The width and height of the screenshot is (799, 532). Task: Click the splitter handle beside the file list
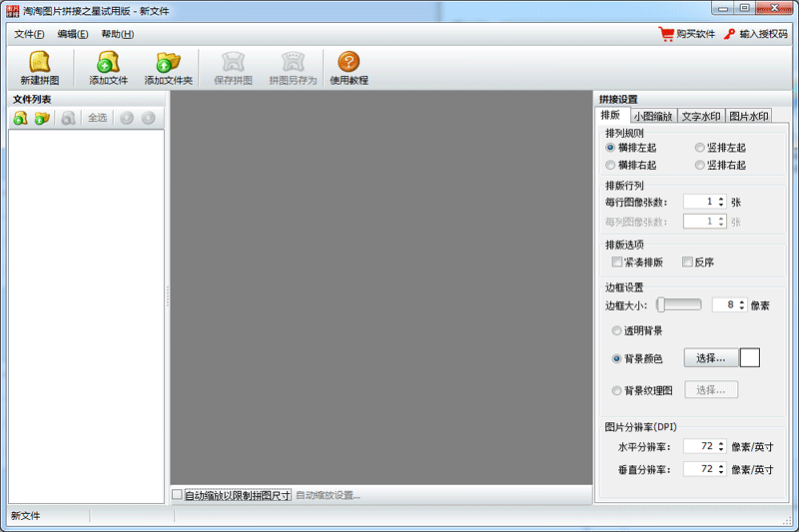[x=167, y=296]
